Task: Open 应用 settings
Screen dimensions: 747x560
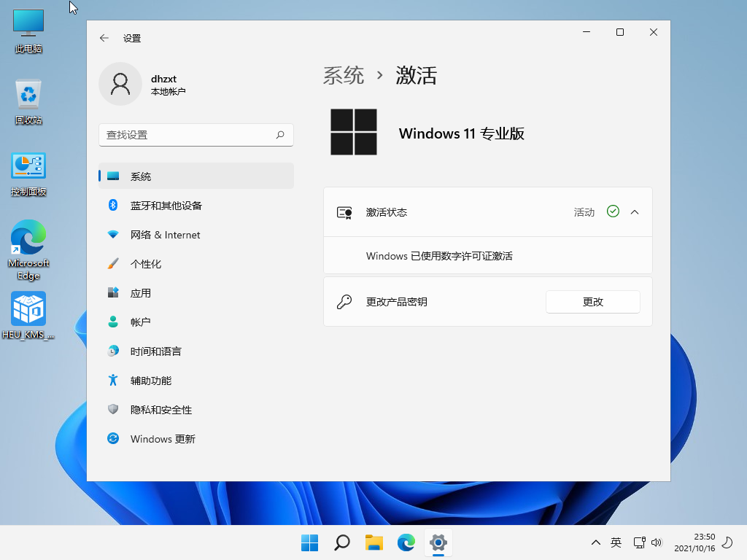Action: [x=196, y=293]
